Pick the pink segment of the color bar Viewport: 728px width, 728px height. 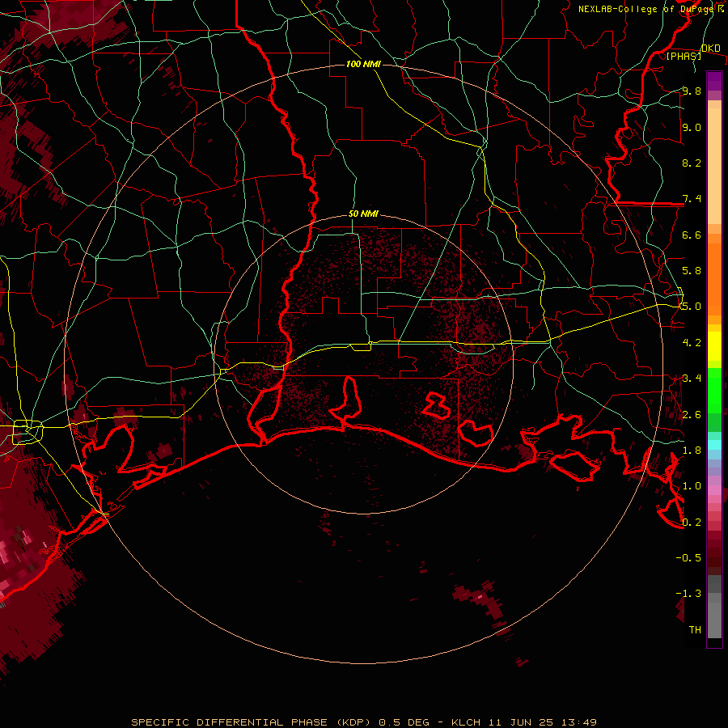pyautogui.click(x=714, y=490)
